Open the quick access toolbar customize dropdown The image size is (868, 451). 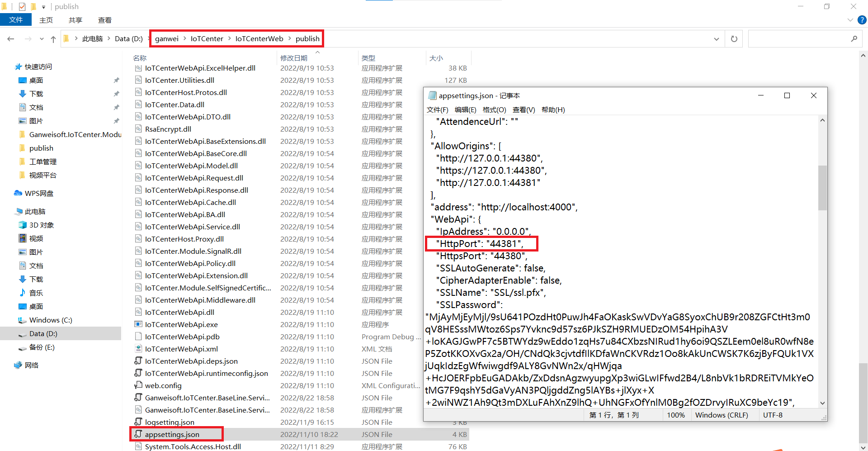[x=43, y=7]
